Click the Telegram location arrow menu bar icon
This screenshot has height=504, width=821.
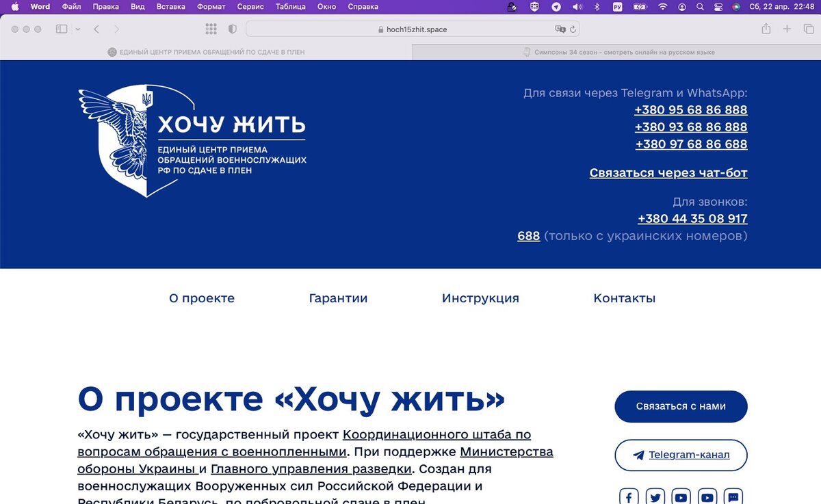click(x=556, y=7)
